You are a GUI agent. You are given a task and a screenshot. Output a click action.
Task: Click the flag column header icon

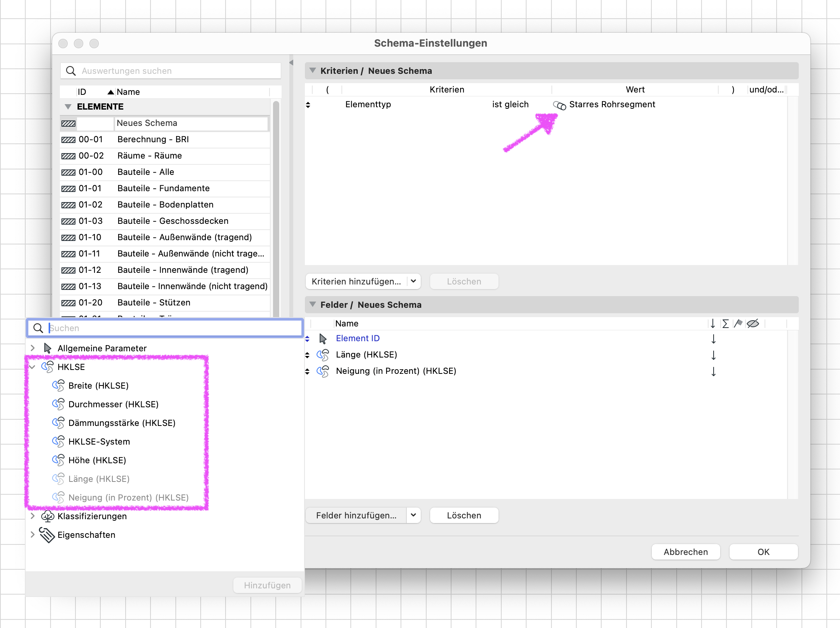[738, 324]
